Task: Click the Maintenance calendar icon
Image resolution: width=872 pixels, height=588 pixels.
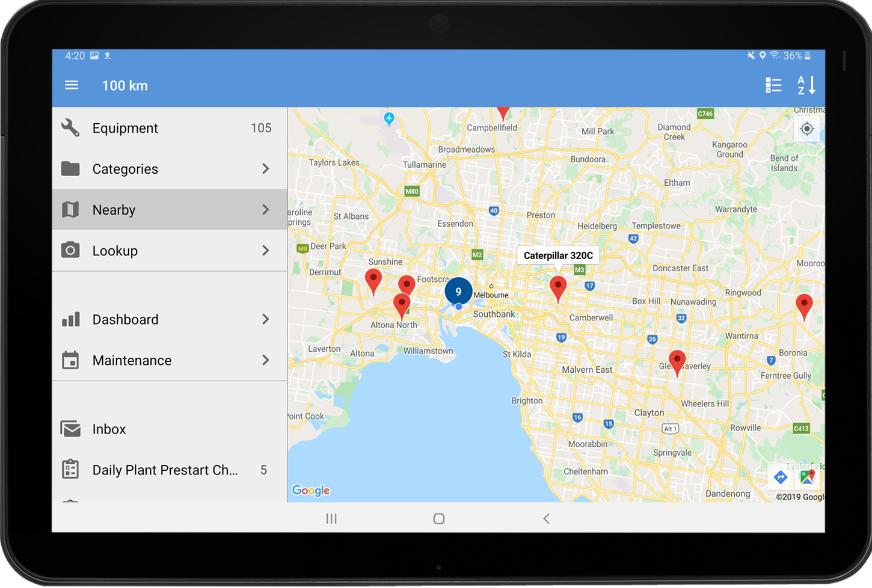Action: pyautogui.click(x=70, y=360)
